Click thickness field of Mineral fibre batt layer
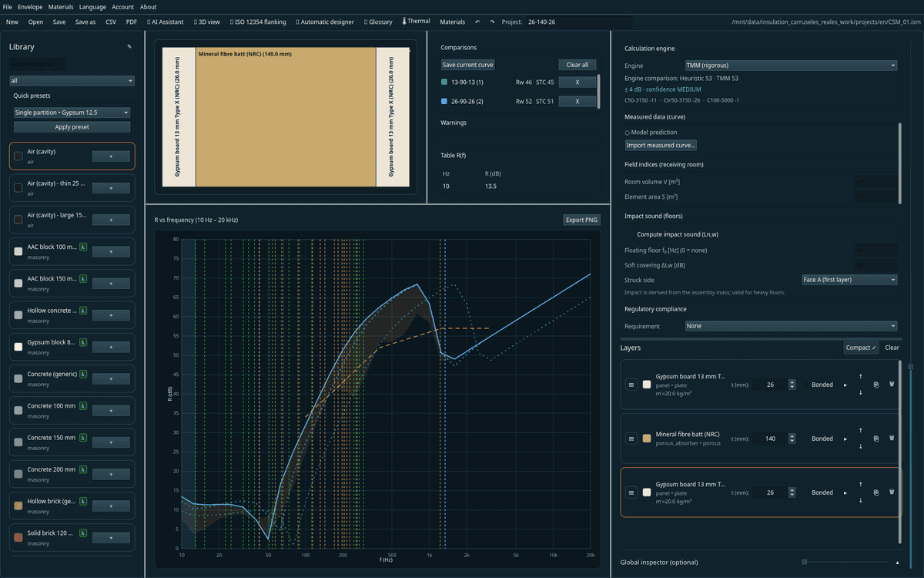924x578 pixels. pyautogui.click(x=770, y=439)
